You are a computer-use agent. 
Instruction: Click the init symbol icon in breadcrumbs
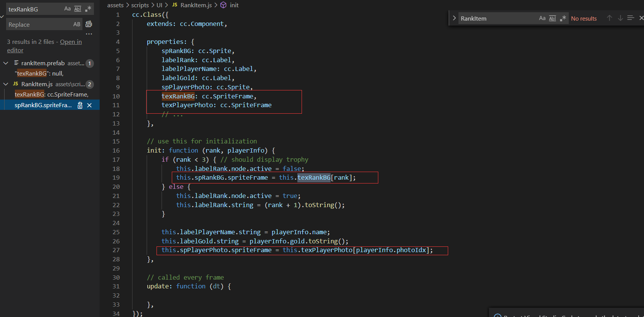[x=224, y=5]
